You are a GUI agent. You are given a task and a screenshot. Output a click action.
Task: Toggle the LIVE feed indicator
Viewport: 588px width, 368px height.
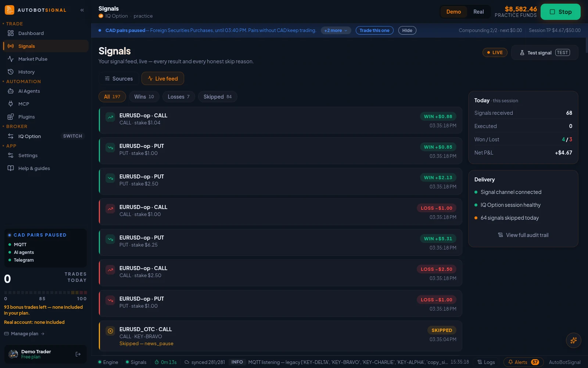(x=495, y=53)
